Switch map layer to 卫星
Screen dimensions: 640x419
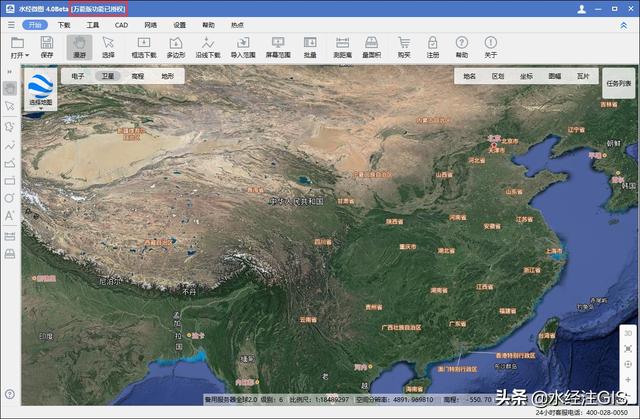[x=108, y=76]
